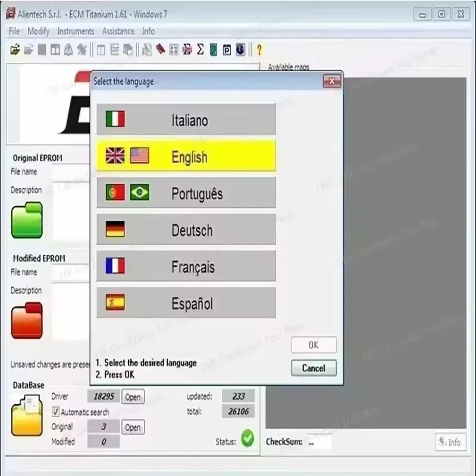
Task: Open the Driver database entry
Action: point(132,396)
